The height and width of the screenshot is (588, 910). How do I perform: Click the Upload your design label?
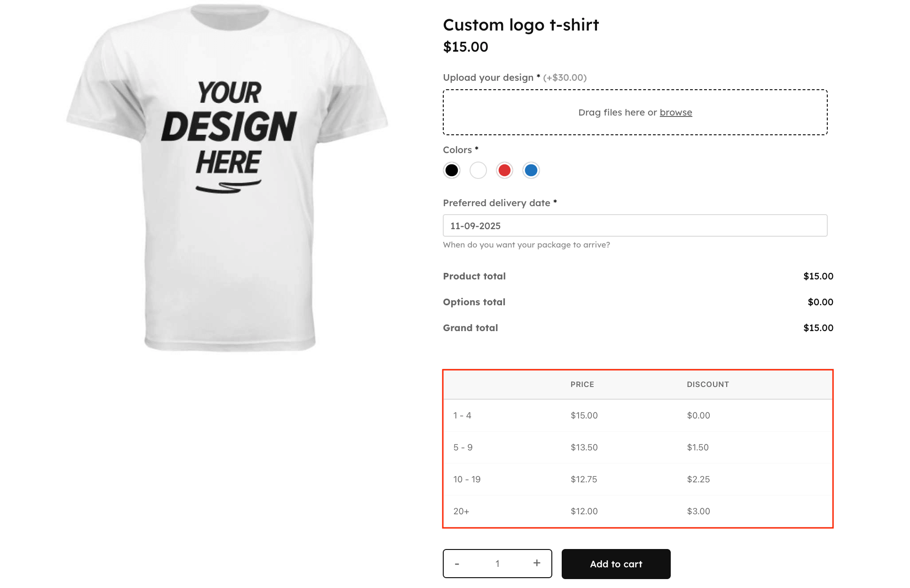click(x=489, y=77)
